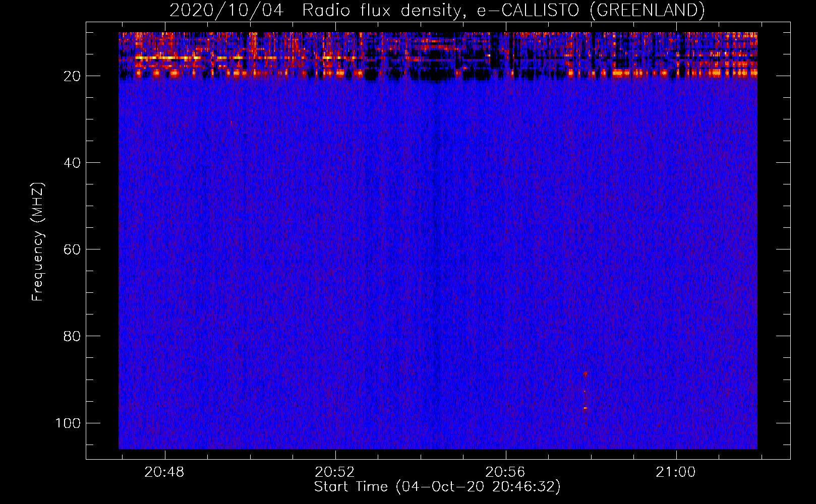Viewport: 816px width, 504px height.
Task: Click the '60' frequency tick label
Action: [x=72, y=249]
